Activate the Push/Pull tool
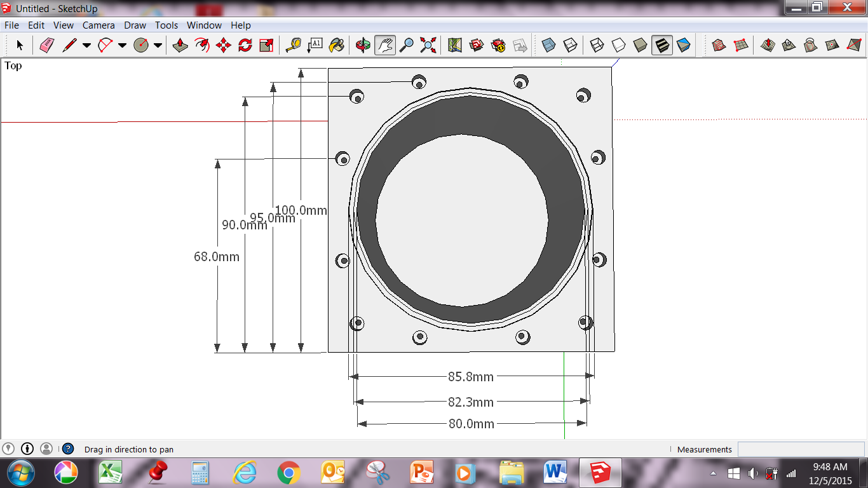The image size is (868, 488). pos(180,45)
